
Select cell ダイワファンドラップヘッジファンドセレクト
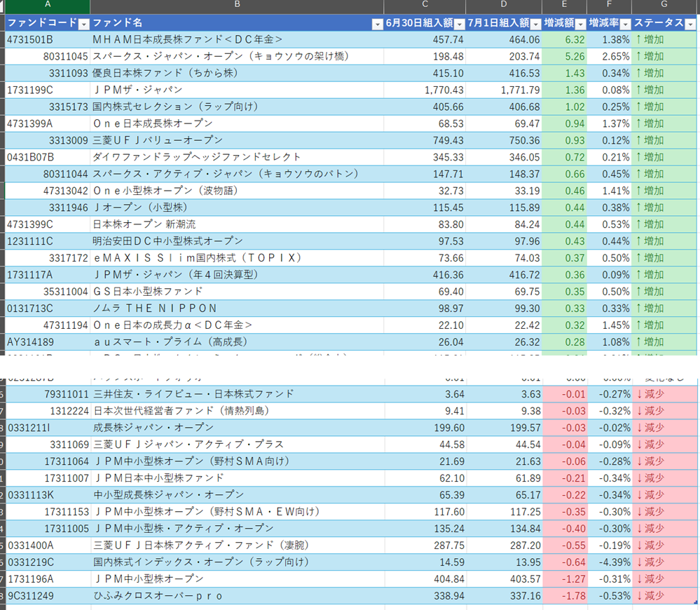[x=237, y=157]
